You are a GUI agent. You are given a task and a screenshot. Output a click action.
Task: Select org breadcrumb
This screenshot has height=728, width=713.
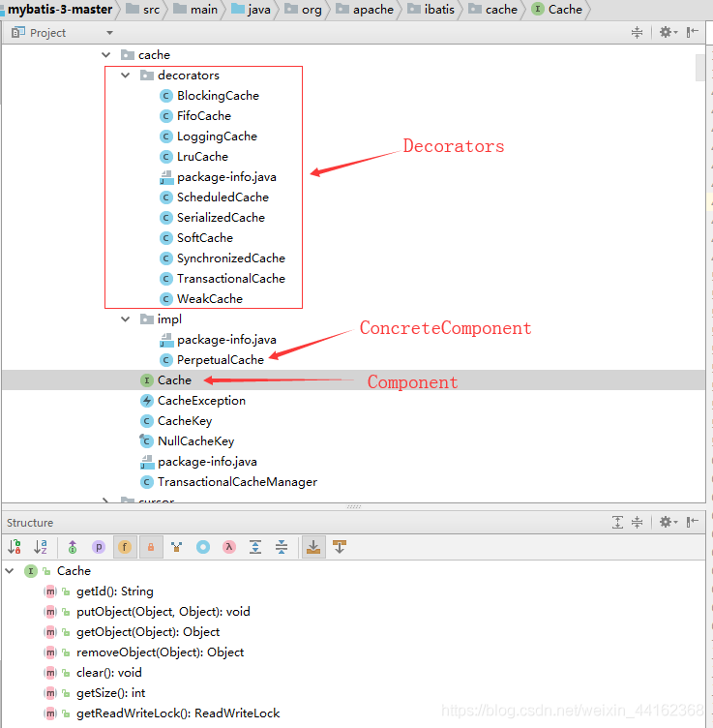coord(304,10)
